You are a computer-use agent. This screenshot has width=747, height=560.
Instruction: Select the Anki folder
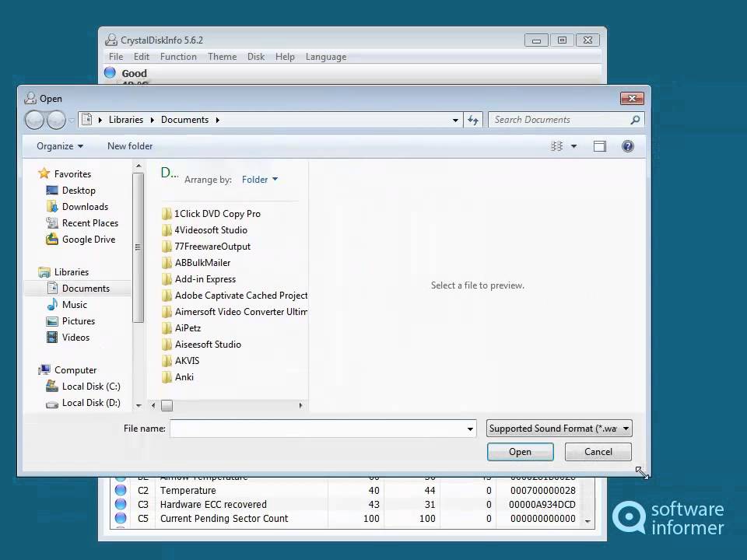(177, 377)
